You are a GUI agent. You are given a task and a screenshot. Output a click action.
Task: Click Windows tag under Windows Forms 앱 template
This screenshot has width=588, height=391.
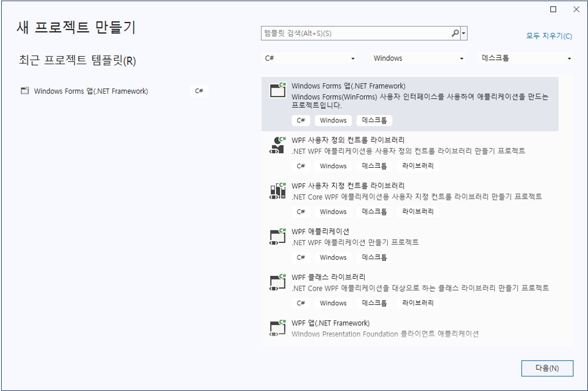(333, 121)
